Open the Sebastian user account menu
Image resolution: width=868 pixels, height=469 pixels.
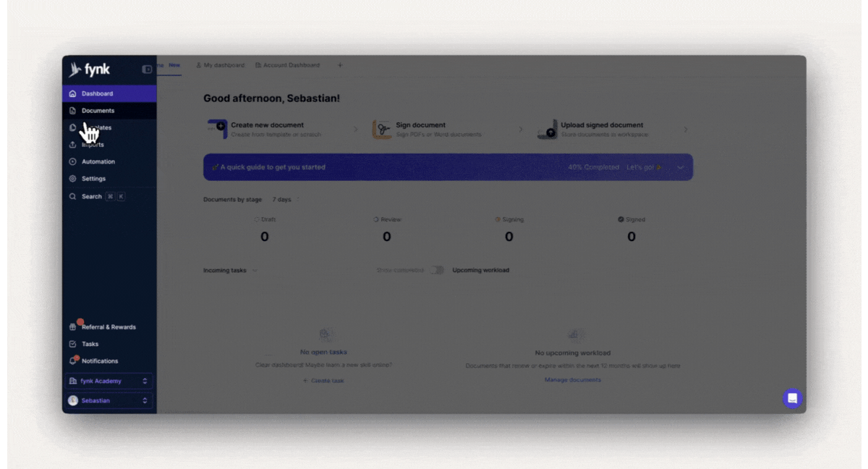tap(109, 400)
